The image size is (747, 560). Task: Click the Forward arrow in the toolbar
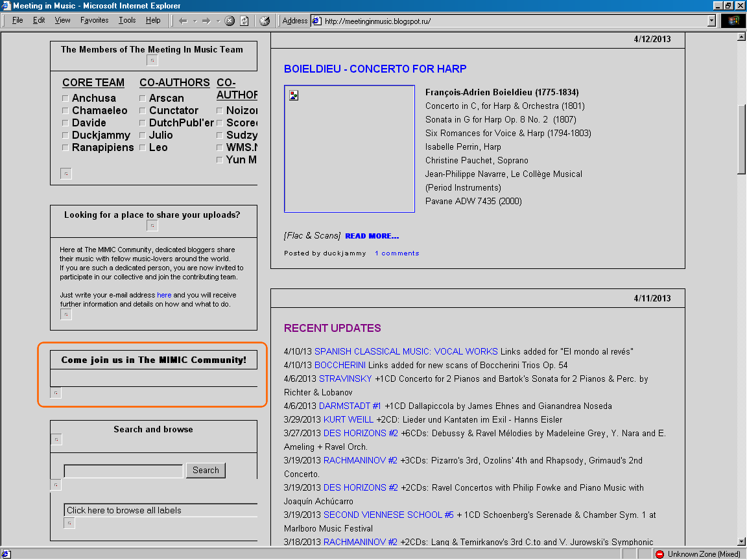point(206,21)
